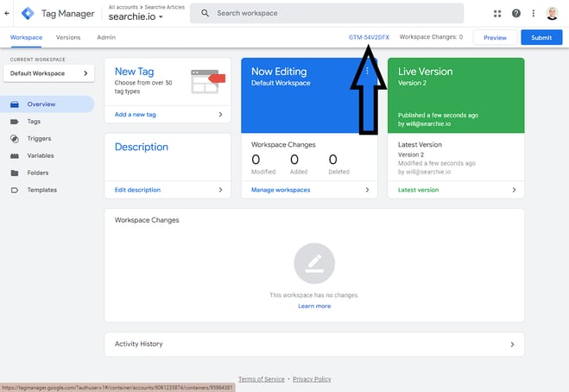Click the chevron beside Latest version
This screenshot has width=569, height=392.
coord(514,190)
